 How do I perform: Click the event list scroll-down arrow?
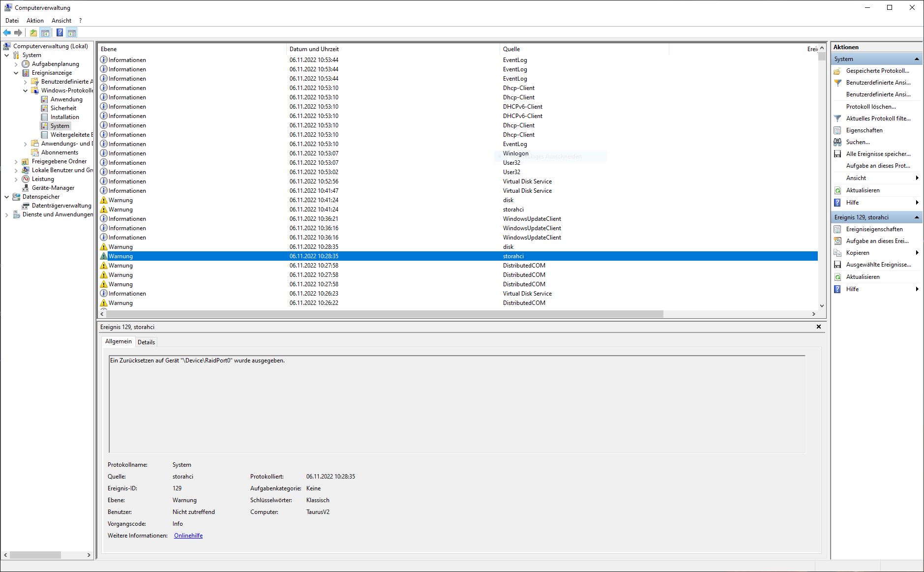pyautogui.click(x=822, y=305)
